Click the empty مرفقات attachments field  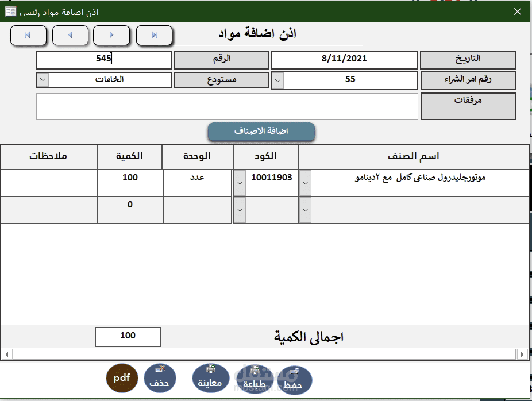click(x=227, y=106)
